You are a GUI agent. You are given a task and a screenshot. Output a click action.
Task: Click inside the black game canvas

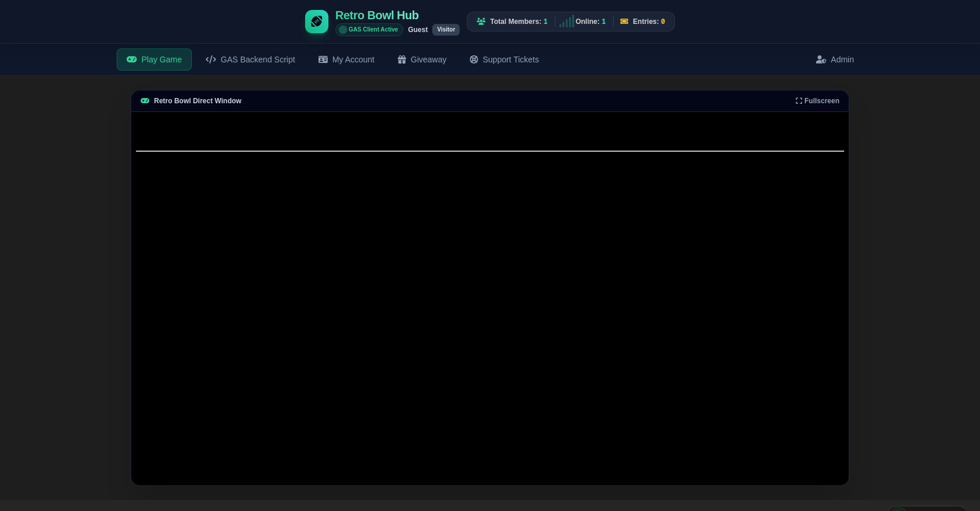click(x=490, y=298)
